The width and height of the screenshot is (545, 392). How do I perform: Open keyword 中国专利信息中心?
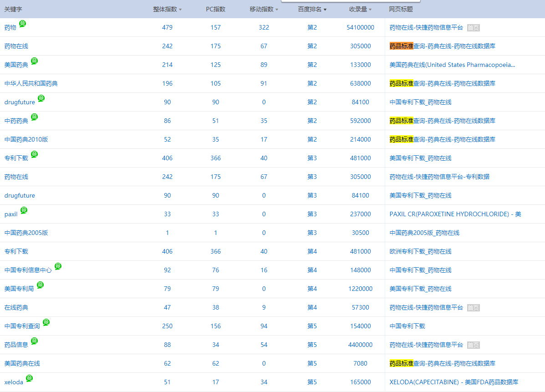(28, 270)
